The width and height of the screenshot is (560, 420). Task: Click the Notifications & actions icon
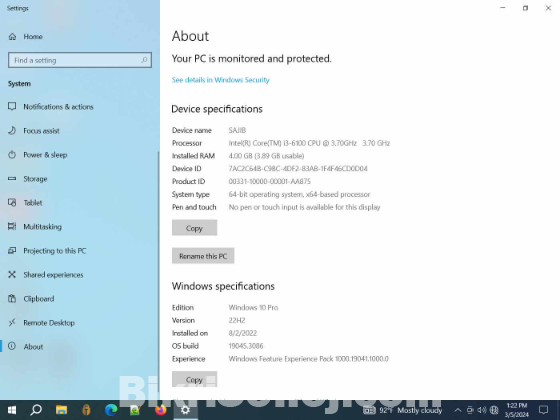pos(12,106)
